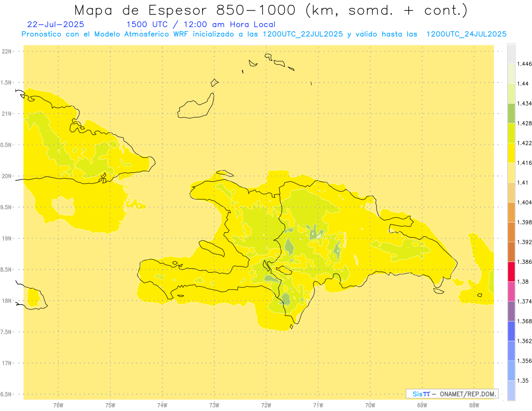Click the orange legend swatch between 1.398 and 1.404
532x411 pixels.
[x=511, y=212]
